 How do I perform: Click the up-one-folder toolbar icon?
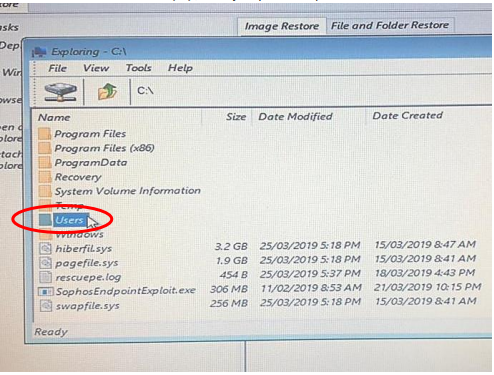(107, 92)
